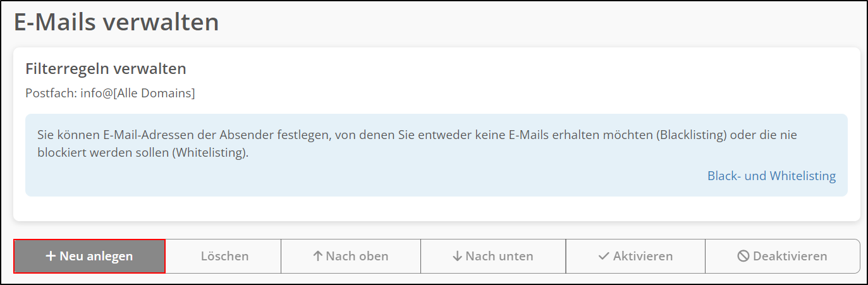Deactivate the rule via the Deaktivieren button

pos(783,256)
